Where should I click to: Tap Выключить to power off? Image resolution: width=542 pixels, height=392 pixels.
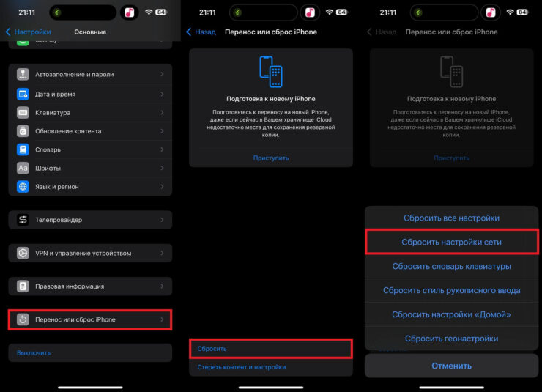click(x=34, y=352)
